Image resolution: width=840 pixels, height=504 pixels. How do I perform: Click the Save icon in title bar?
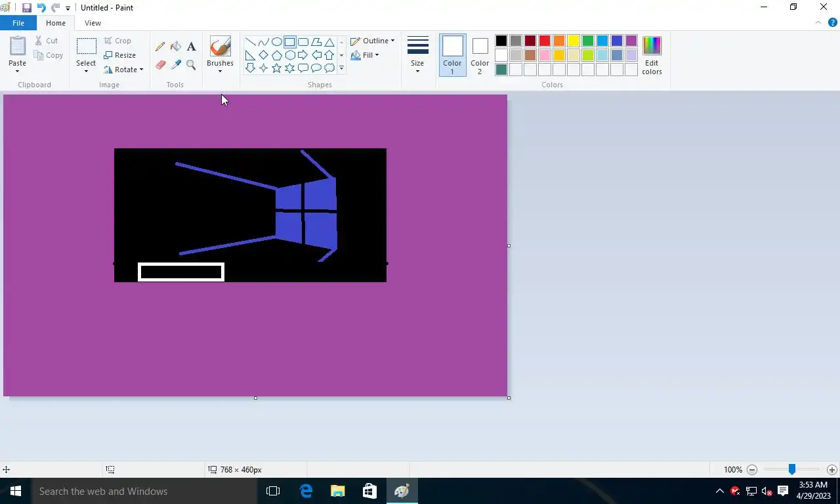[27, 8]
